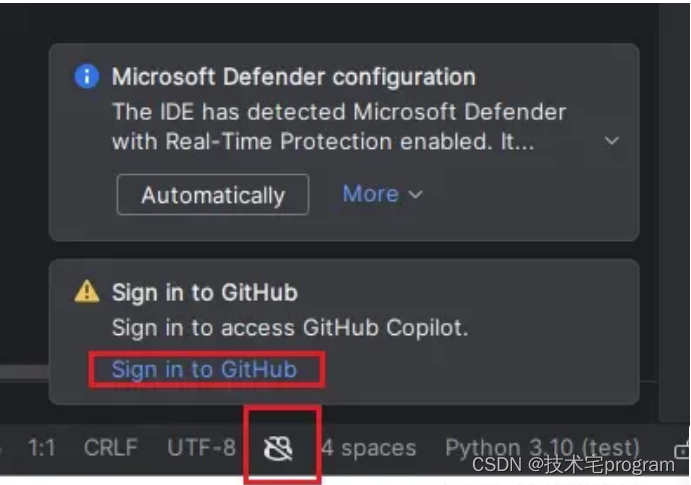Open the More actions dropdown
691x485 pixels.
click(x=383, y=194)
